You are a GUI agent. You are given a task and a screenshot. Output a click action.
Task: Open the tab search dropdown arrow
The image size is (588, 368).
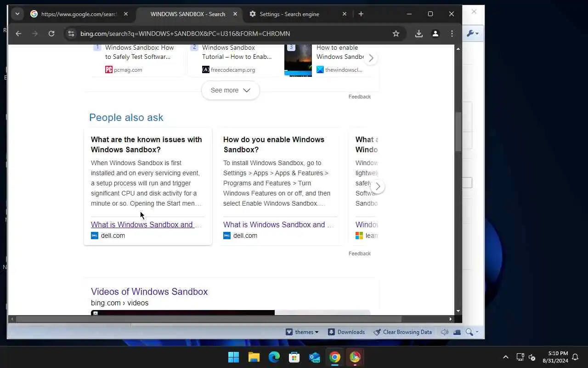coord(17,14)
